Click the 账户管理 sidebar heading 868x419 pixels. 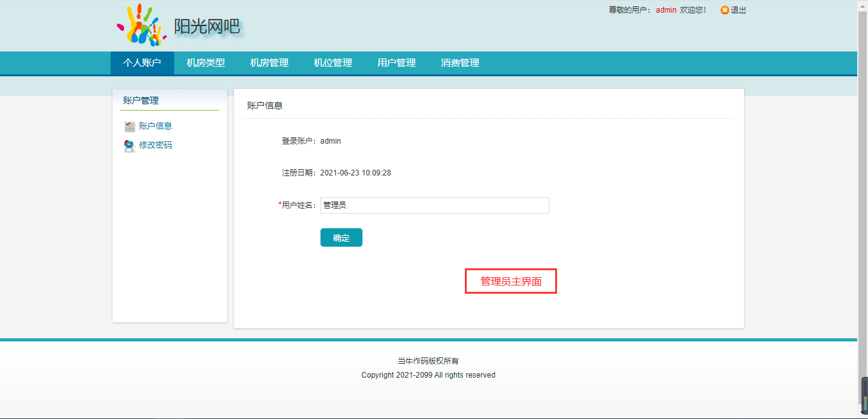[x=141, y=100]
